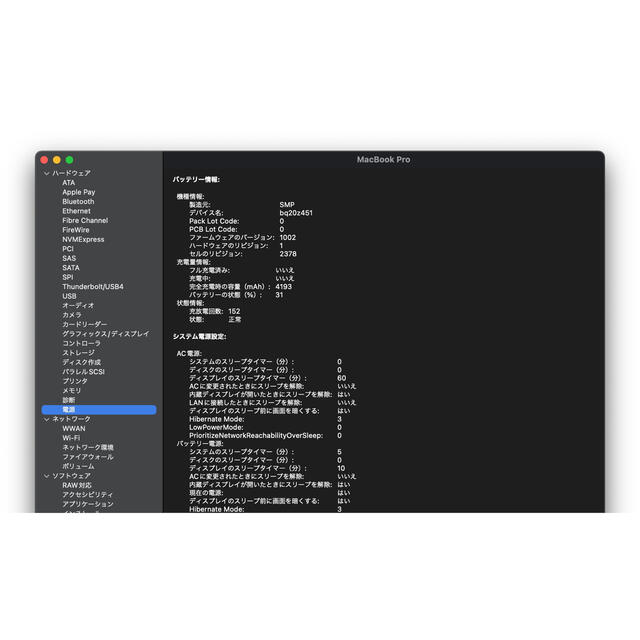Screen dimensions: 640x640
Task: Select カメラ in the sidebar
Action: coord(72,315)
